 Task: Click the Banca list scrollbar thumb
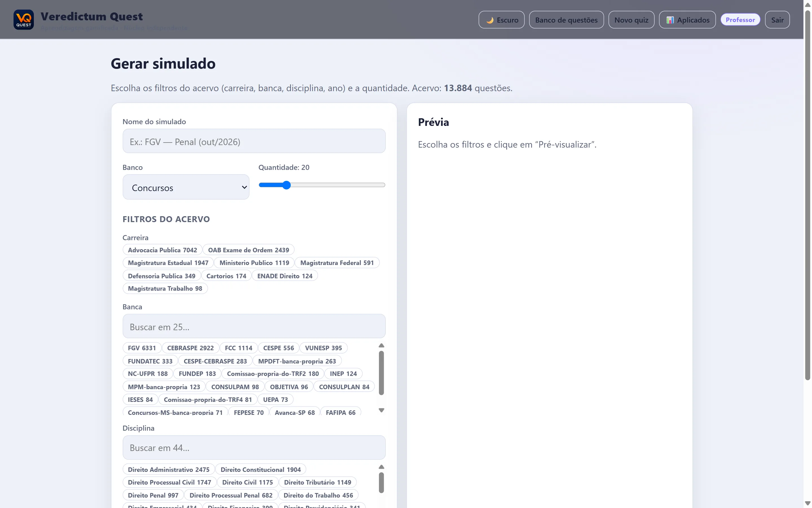click(381, 373)
